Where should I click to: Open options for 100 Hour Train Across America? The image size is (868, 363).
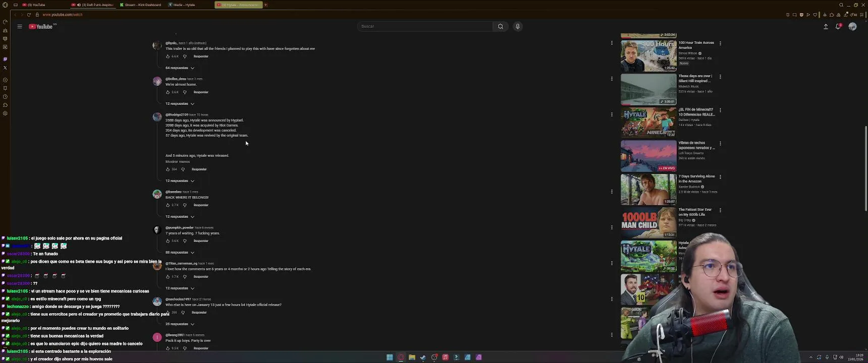click(720, 43)
